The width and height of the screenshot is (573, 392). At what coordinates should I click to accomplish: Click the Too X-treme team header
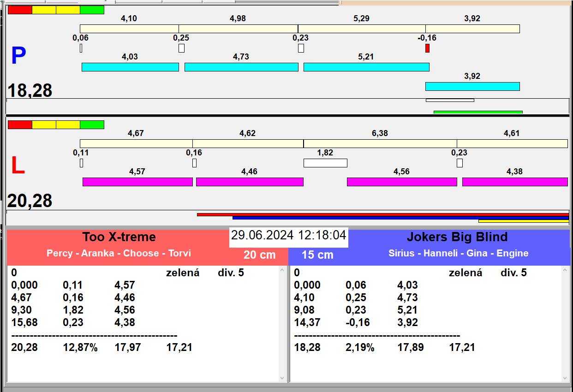(x=119, y=237)
